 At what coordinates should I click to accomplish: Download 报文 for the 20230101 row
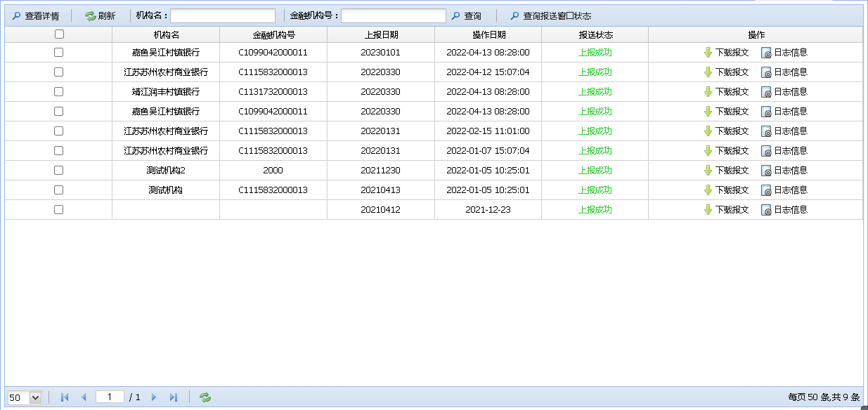tap(726, 52)
